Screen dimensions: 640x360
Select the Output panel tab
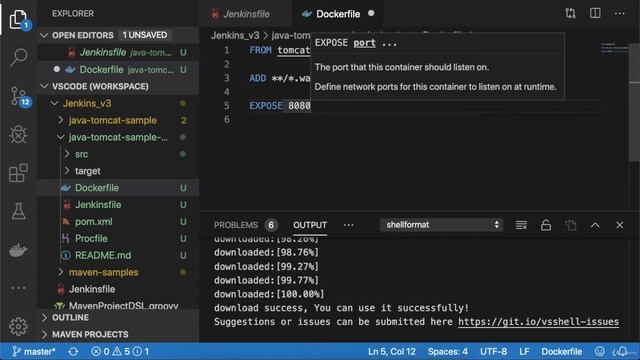(310, 225)
